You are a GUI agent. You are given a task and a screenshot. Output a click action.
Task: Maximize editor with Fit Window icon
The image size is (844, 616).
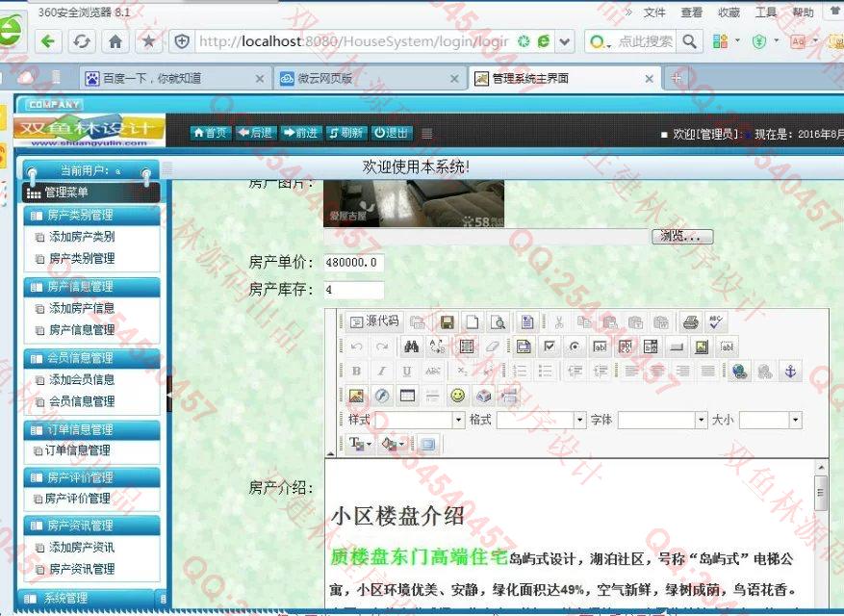click(x=428, y=445)
